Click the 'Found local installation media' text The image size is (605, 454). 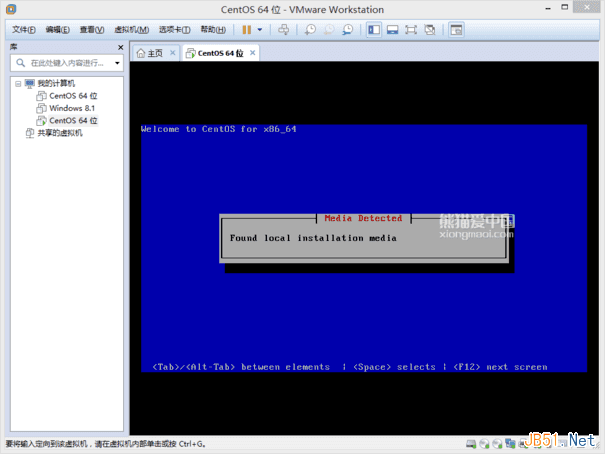pos(313,238)
